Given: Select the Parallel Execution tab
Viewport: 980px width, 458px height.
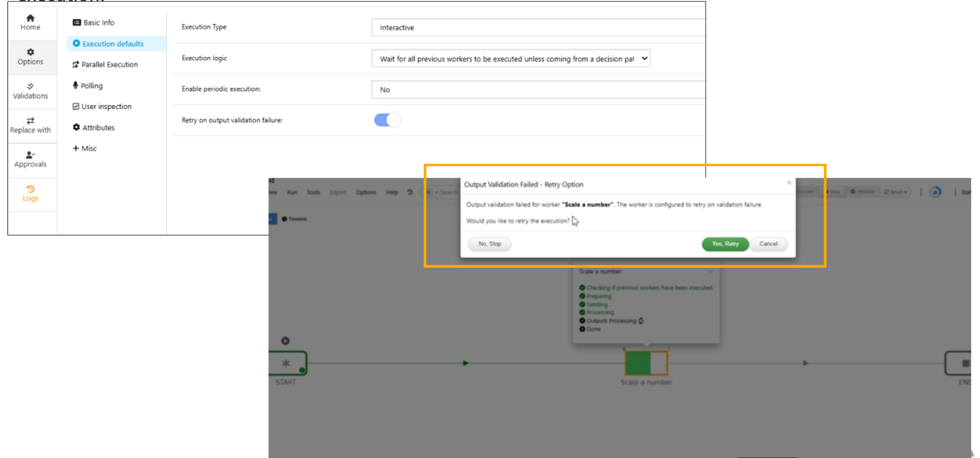Looking at the screenshot, I should (x=109, y=64).
